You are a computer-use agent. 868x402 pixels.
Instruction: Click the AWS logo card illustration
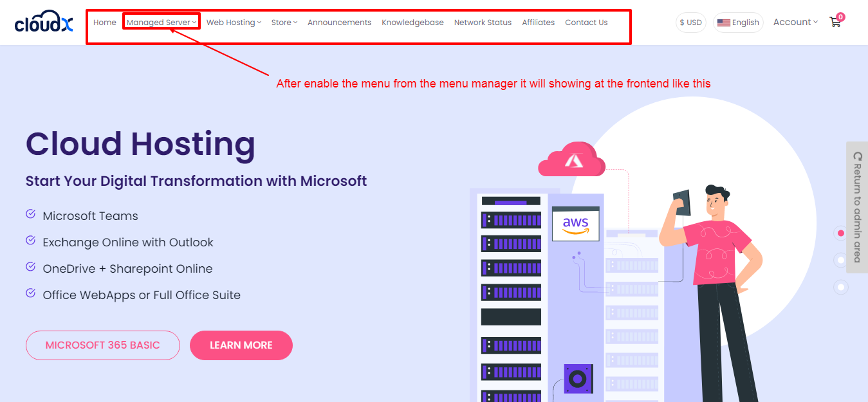click(x=575, y=223)
